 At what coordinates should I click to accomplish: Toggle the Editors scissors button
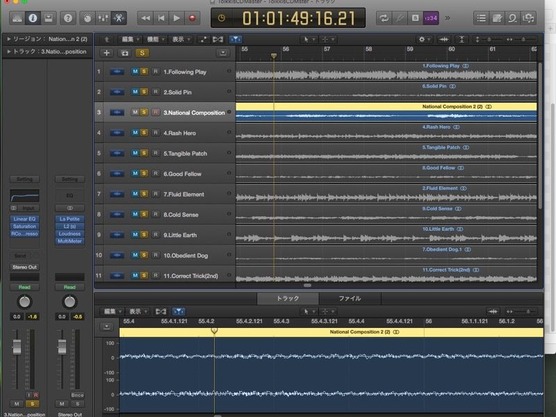click(x=118, y=18)
